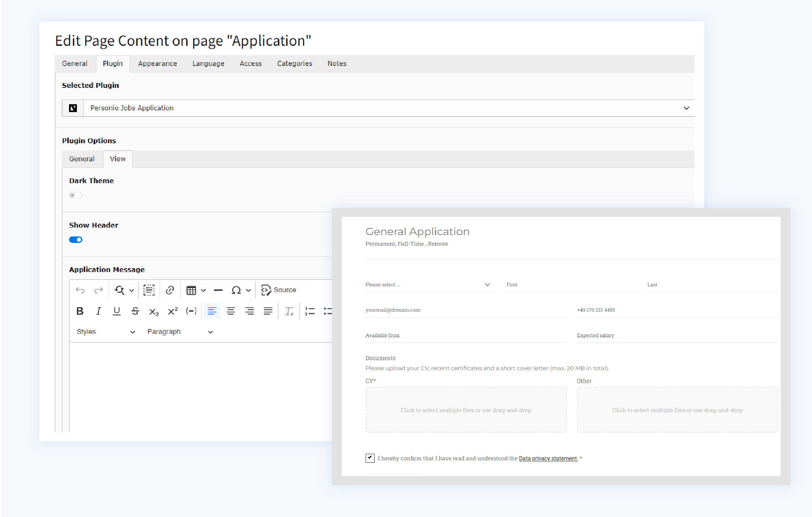Open the Data privacy statement link
The height and width of the screenshot is (517, 812).
pyautogui.click(x=548, y=458)
